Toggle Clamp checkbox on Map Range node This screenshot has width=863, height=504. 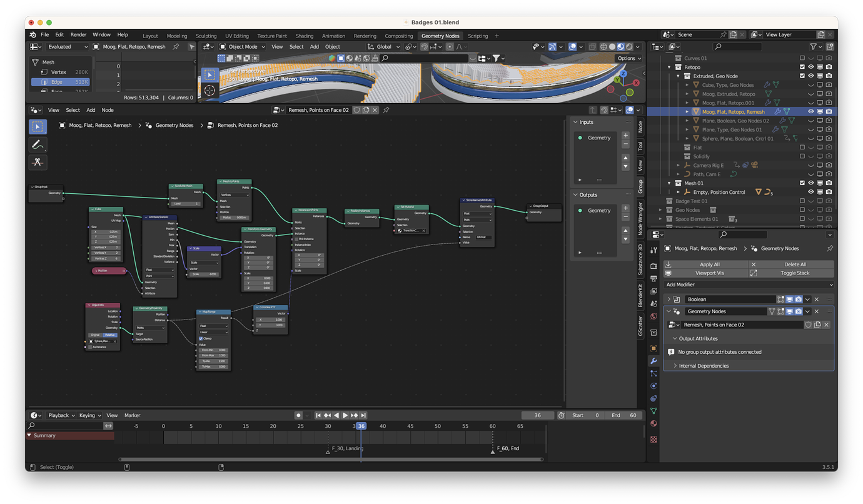pos(201,338)
